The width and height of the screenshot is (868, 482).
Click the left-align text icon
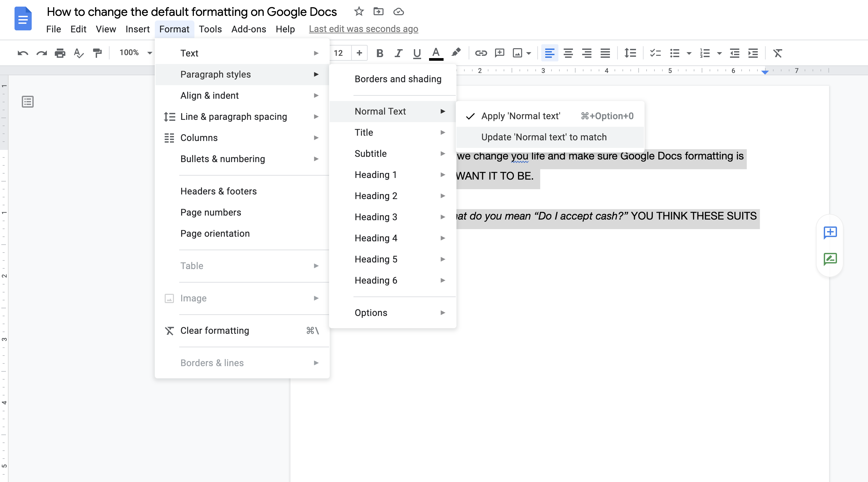[548, 53]
